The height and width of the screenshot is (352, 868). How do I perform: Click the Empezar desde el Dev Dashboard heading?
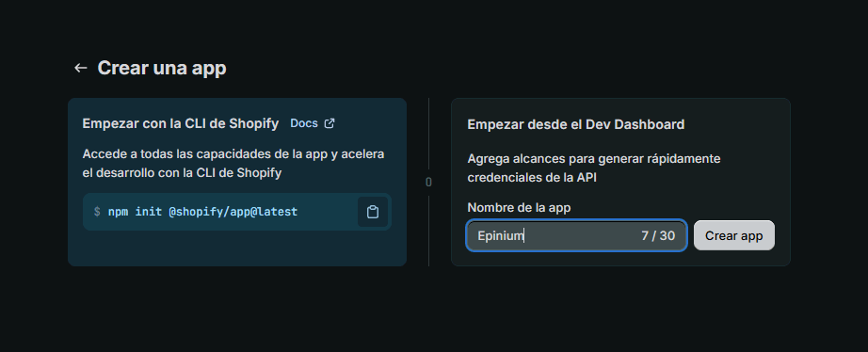click(x=576, y=124)
